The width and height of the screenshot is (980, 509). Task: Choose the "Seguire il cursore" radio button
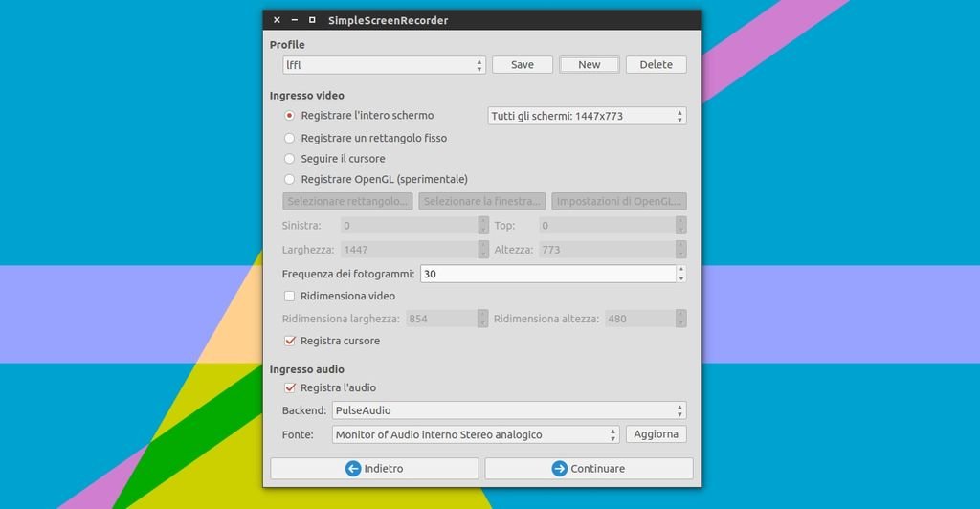pyautogui.click(x=290, y=159)
